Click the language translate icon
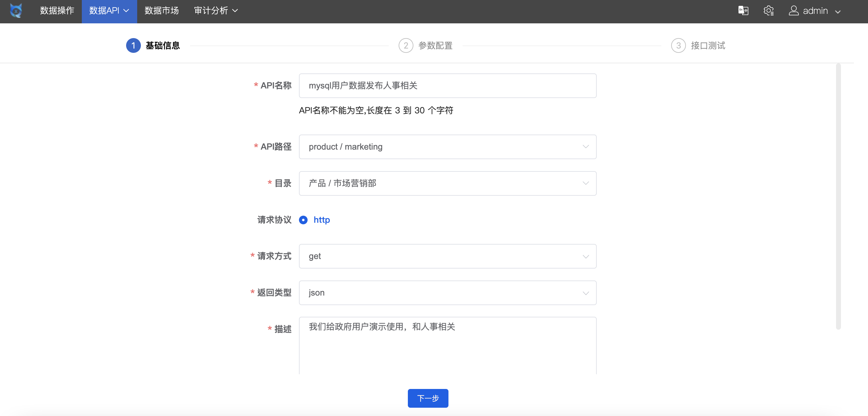868x416 pixels. point(743,11)
